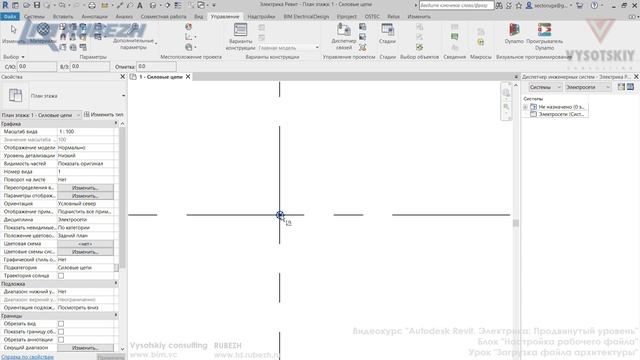
Task: Switch to the Вид ribbon tab
Action: click(198, 17)
